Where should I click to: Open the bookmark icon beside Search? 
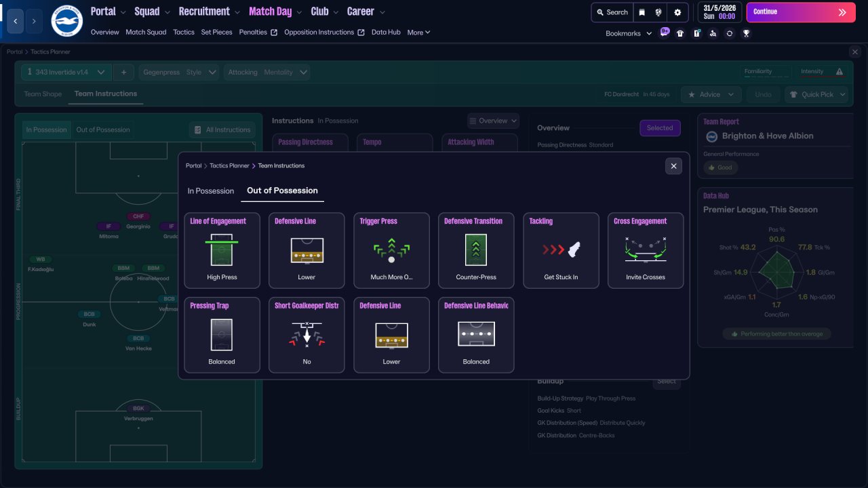click(x=642, y=12)
